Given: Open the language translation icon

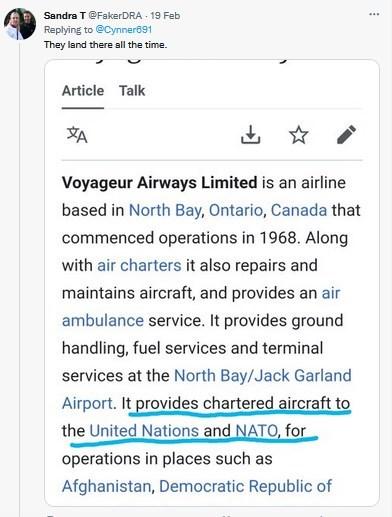Looking at the screenshot, I should (x=77, y=135).
